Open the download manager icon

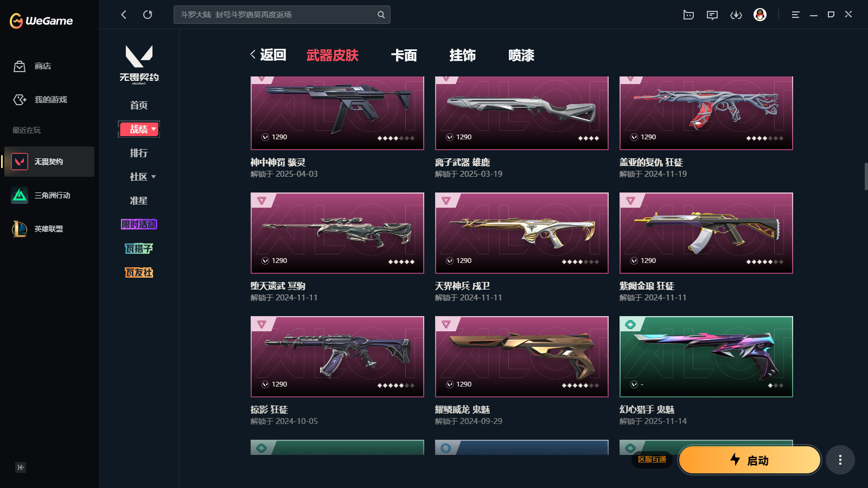click(x=736, y=15)
